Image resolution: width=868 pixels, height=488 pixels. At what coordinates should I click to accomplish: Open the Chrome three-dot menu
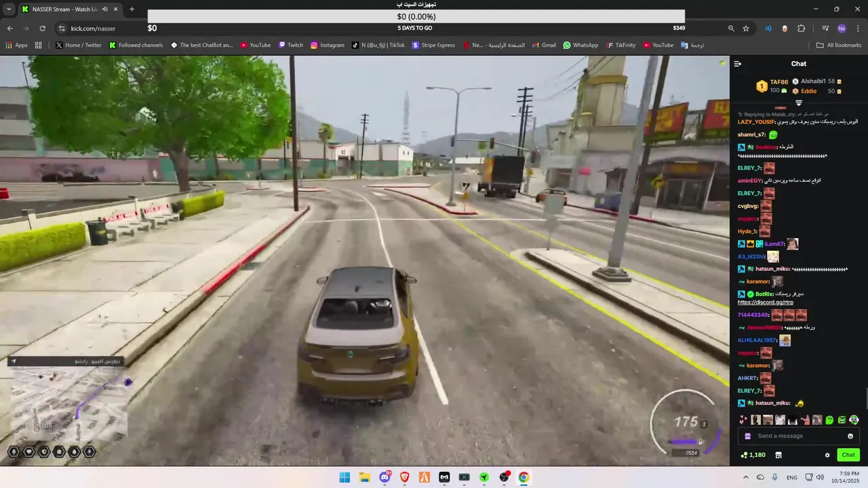point(858,28)
